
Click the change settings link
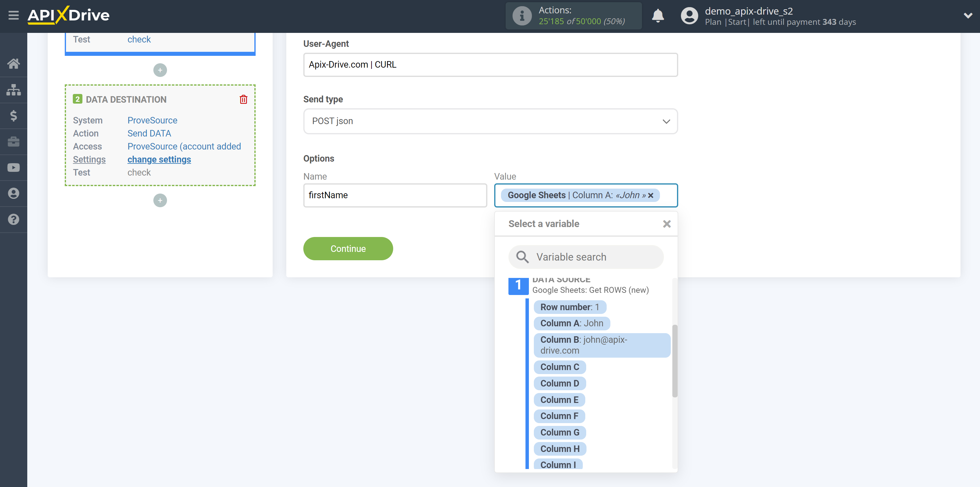click(x=159, y=159)
